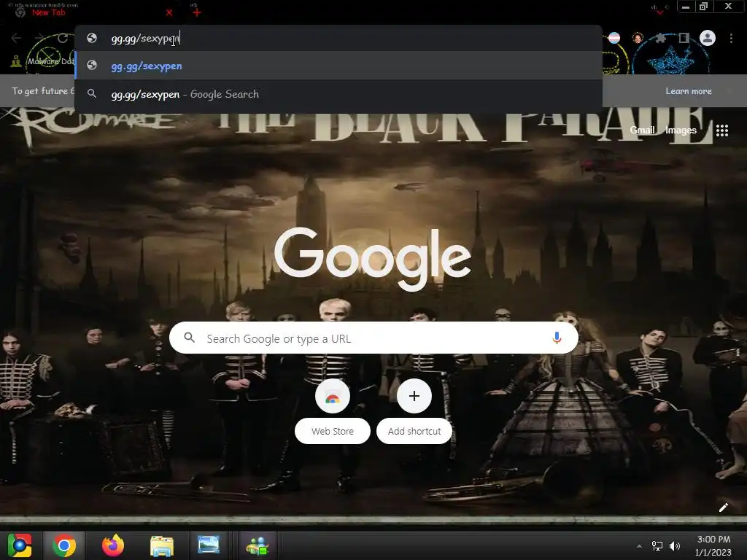Open the messenger people taskbar icon
The width and height of the screenshot is (747, 560).
(x=258, y=545)
